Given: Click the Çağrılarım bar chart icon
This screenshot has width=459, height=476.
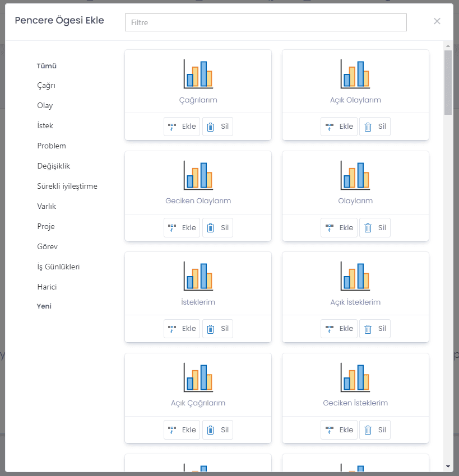Looking at the screenshot, I should (x=198, y=74).
